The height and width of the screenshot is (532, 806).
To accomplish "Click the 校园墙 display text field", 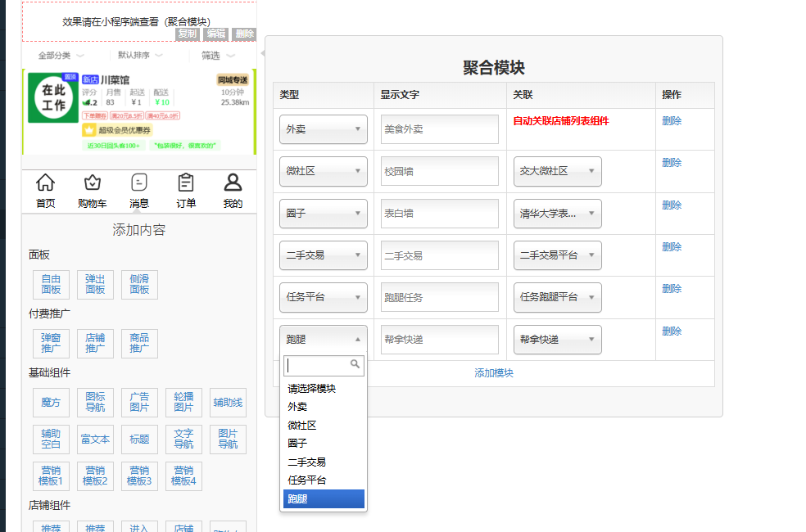I will [439, 172].
